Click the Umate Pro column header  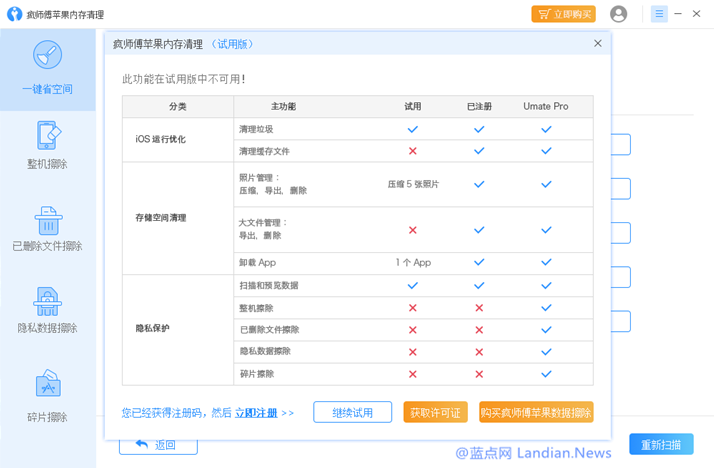(546, 106)
